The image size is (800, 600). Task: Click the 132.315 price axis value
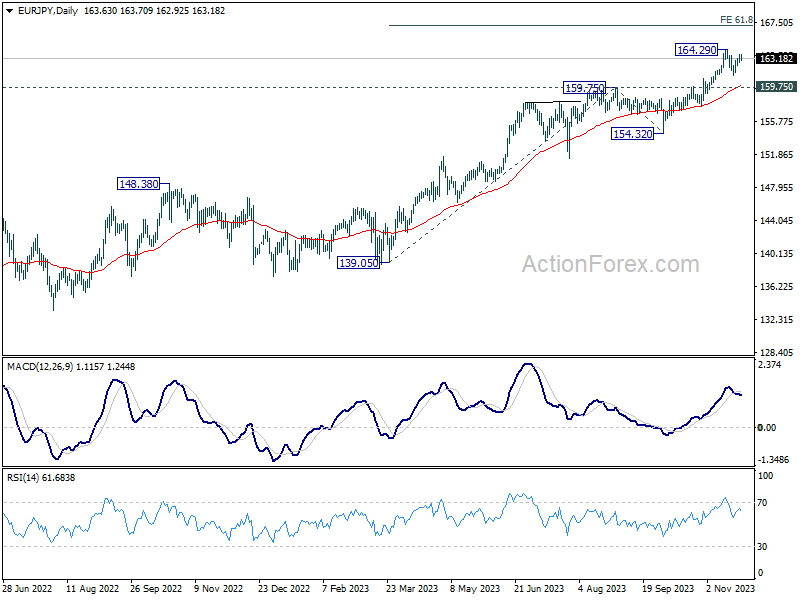coord(777,319)
